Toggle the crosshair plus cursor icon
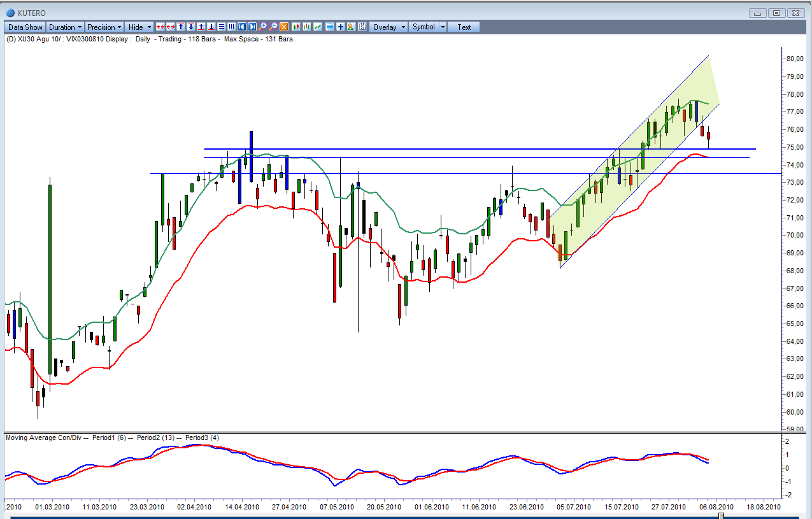 click(x=341, y=27)
